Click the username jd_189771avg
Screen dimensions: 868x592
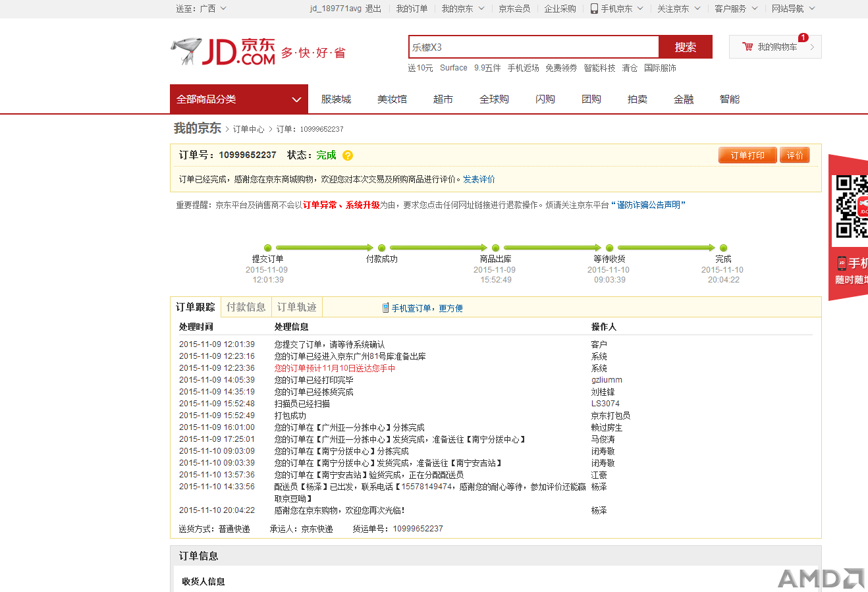pyautogui.click(x=335, y=9)
